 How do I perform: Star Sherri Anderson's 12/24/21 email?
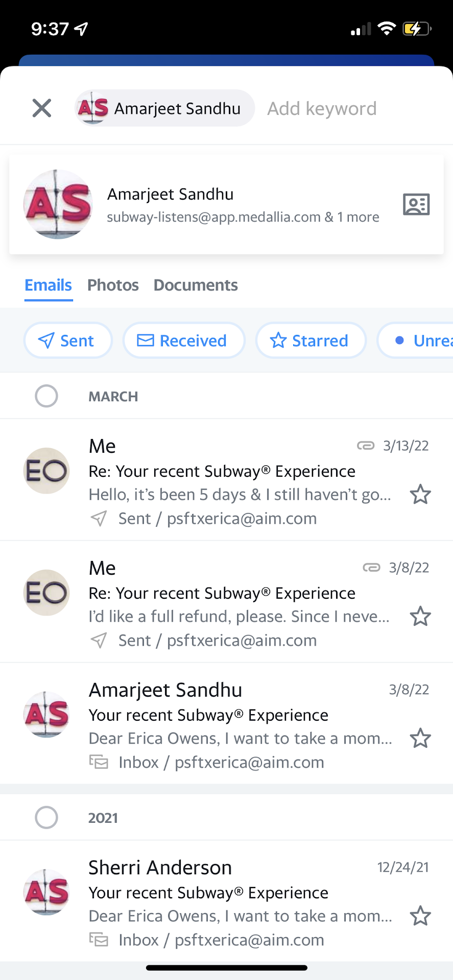[420, 916]
